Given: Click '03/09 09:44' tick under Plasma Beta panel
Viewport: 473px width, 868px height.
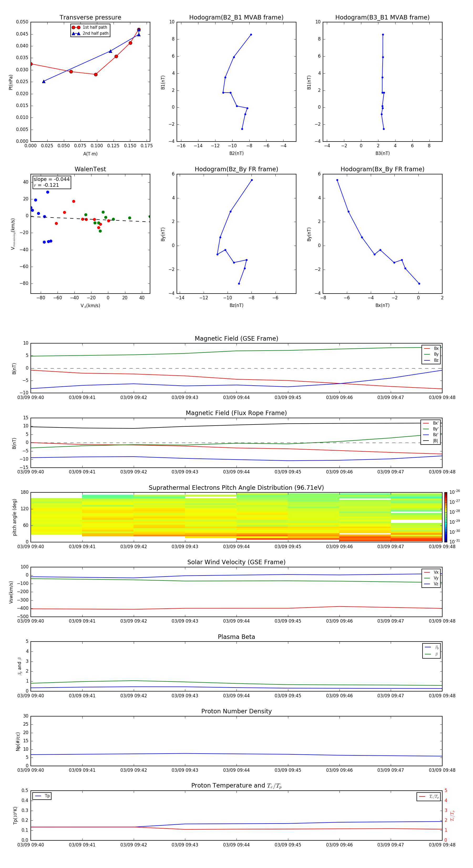Looking at the screenshot, I should tap(236, 696).
